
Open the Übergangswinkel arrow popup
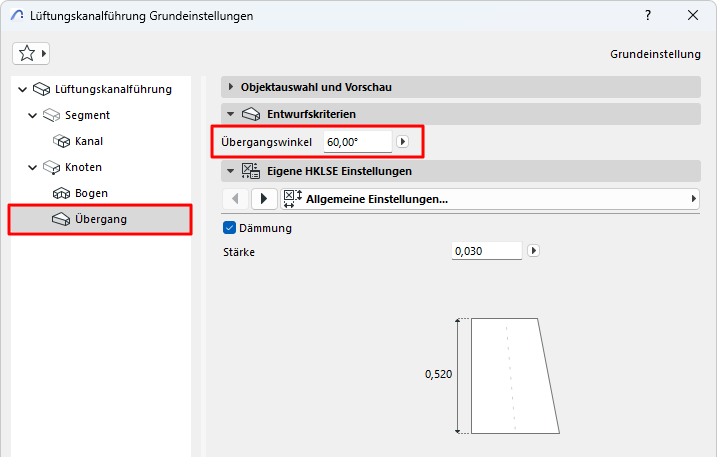click(402, 142)
